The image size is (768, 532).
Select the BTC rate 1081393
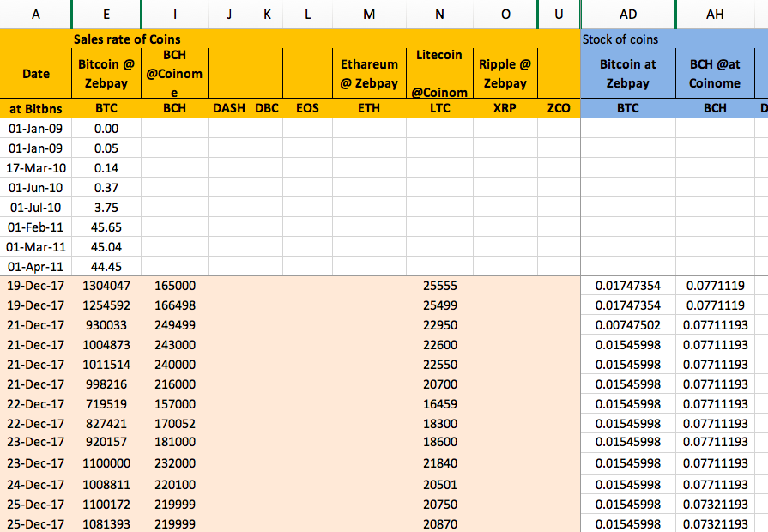coord(106,523)
